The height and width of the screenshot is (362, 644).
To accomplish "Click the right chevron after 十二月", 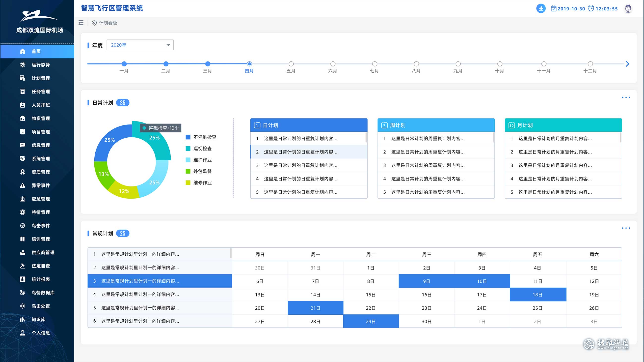I will coord(627,64).
